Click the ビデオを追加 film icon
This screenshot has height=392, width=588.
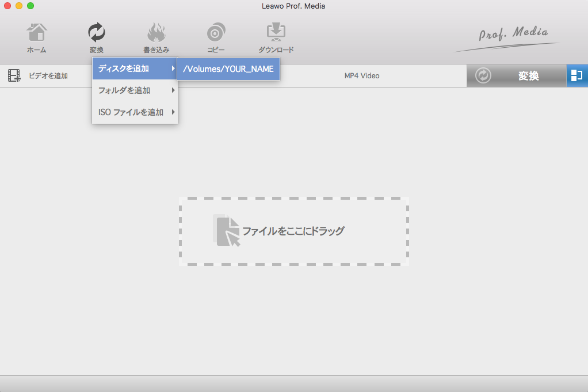tap(14, 75)
